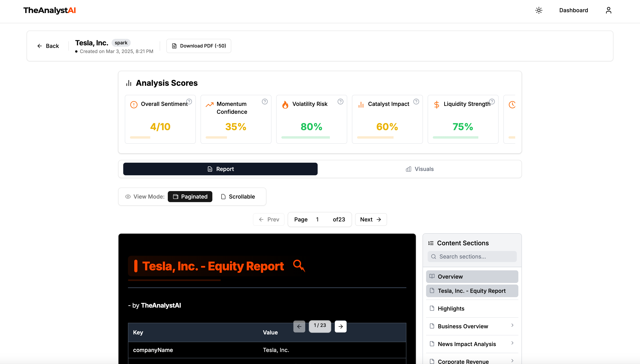Open the Highlights section
This screenshot has height=364, width=640.
click(472, 309)
